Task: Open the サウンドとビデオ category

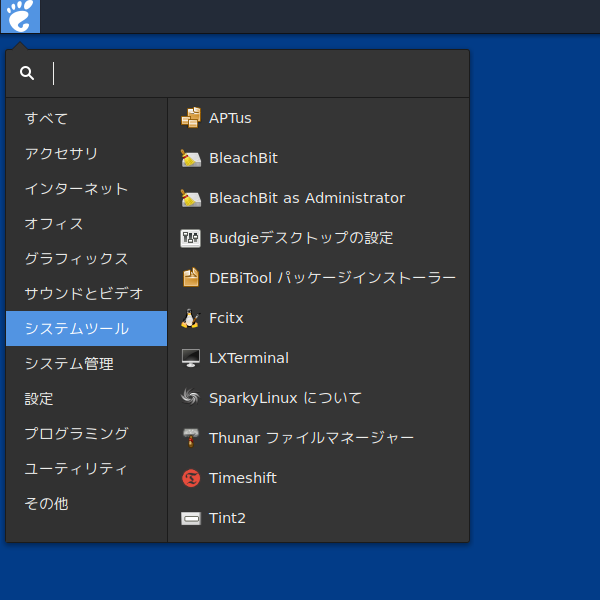Action: [x=86, y=293]
